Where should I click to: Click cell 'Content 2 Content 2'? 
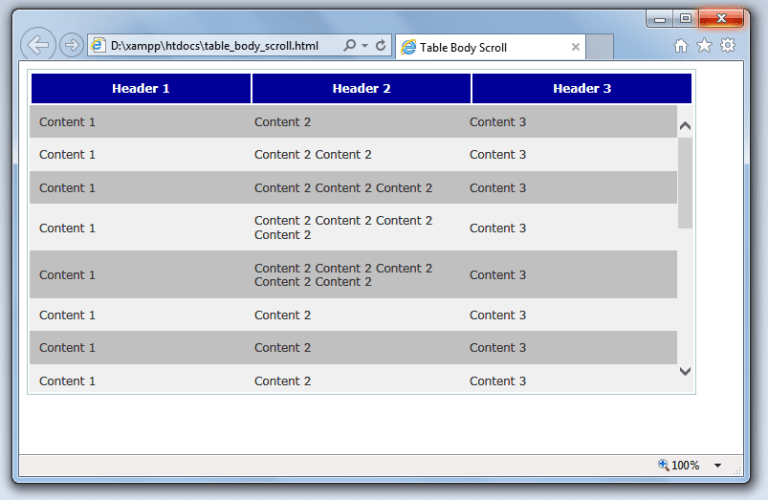[312, 155]
